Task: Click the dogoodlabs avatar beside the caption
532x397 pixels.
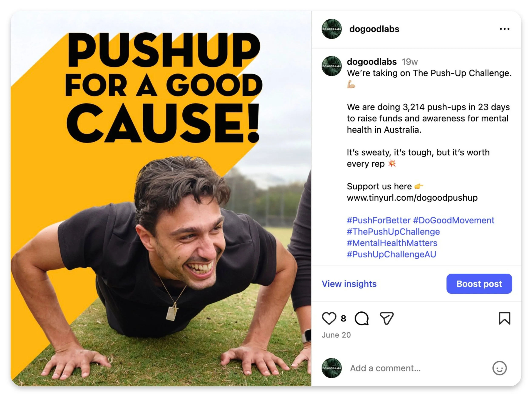Action: click(331, 66)
